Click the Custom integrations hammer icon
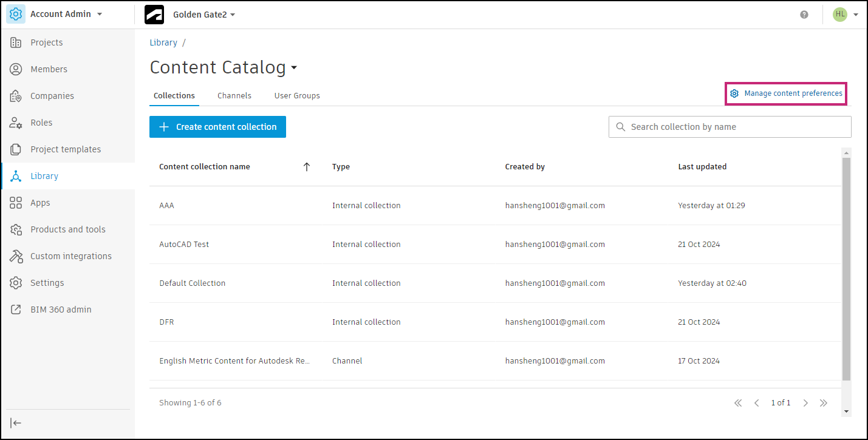Image resolution: width=868 pixels, height=440 pixels. (16, 256)
